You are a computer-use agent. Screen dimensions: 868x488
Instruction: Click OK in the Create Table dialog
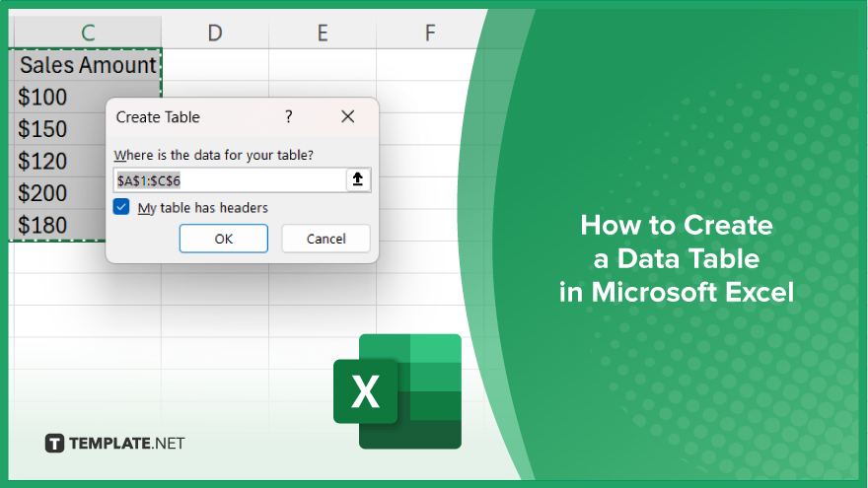[224, 239]
